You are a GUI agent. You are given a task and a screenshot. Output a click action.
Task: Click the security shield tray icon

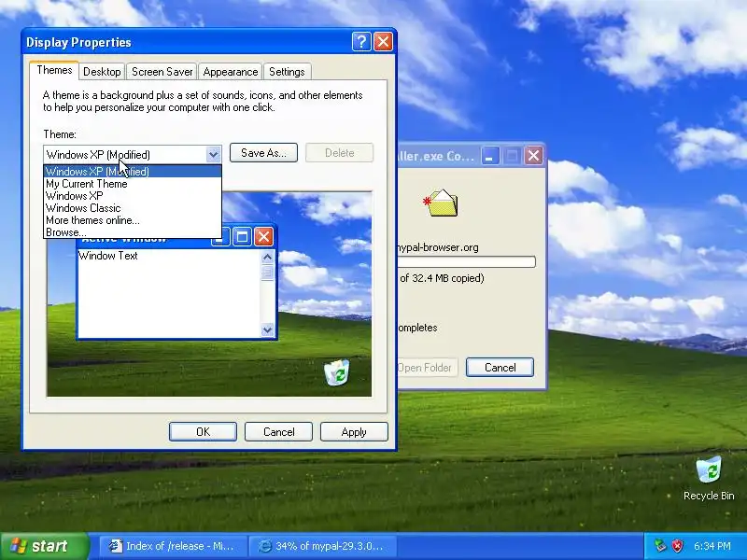pos(677,546)
